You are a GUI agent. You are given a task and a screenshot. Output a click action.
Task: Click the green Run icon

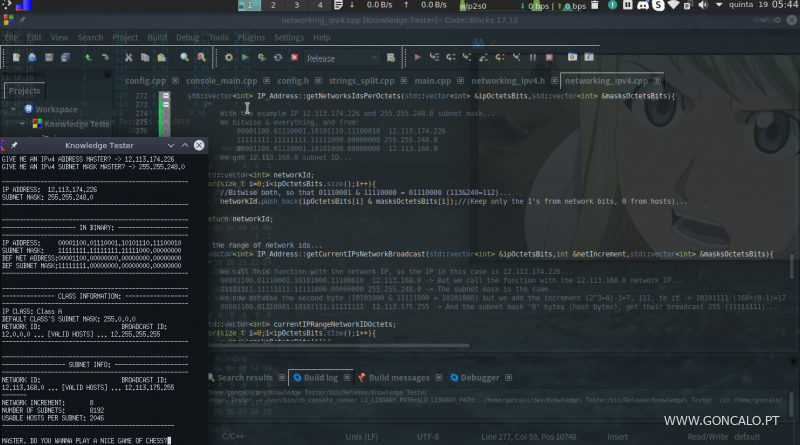coord(245,59)
